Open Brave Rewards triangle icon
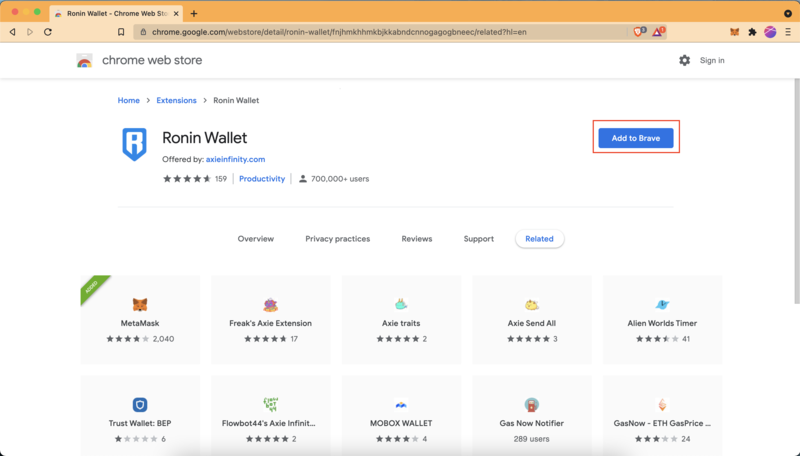This screenshot has width=800, height=456. 658,32
